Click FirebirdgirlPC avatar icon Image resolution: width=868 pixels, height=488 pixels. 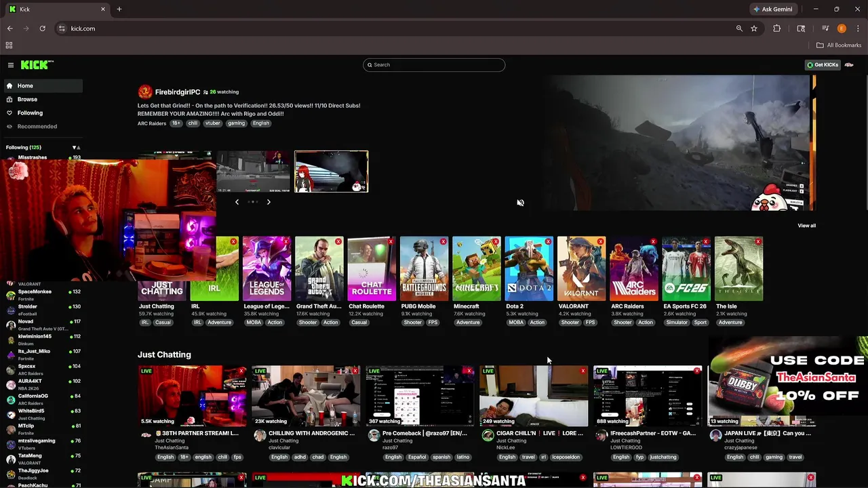[145, 92]
